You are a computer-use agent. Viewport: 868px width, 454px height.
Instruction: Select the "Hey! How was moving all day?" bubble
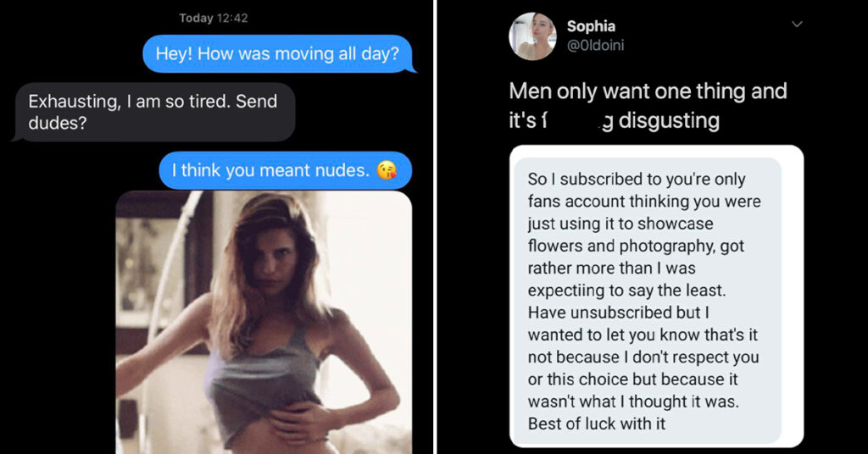point(278,53)
